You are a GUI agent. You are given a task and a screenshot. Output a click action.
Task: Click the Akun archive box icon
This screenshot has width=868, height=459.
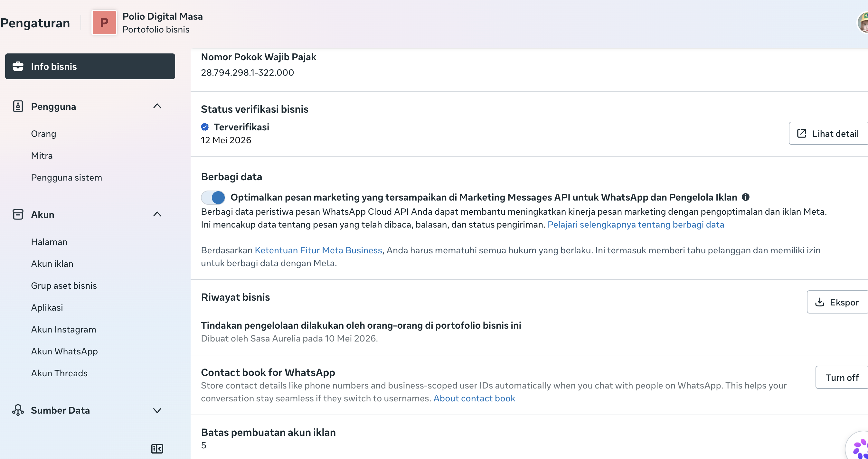click(18, 214)
